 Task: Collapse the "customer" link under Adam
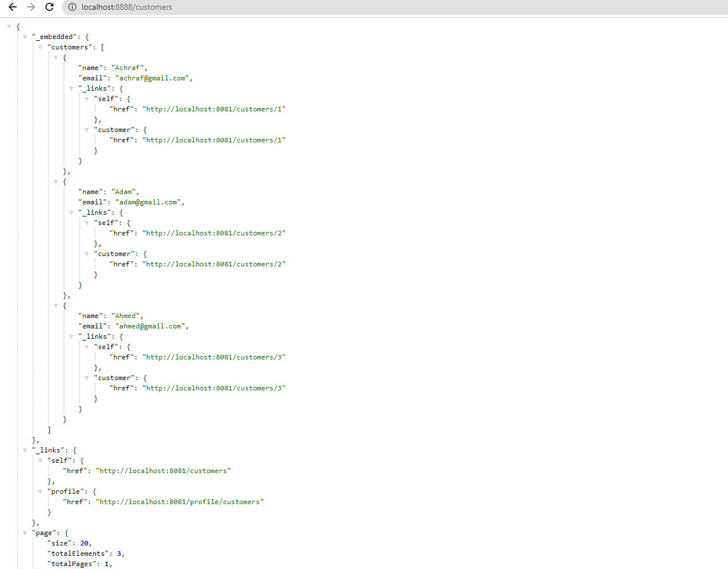pyautogui.click(x=87, y=254)
